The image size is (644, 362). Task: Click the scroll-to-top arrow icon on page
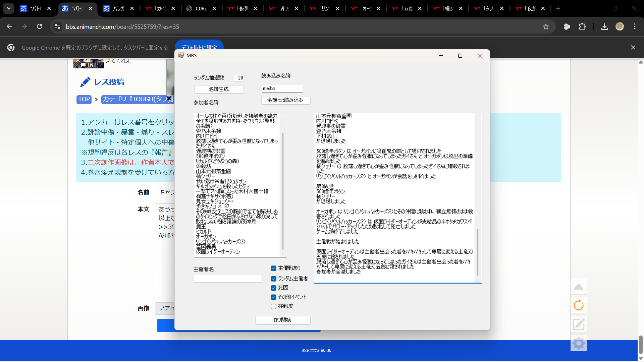(x=579, y=287)
